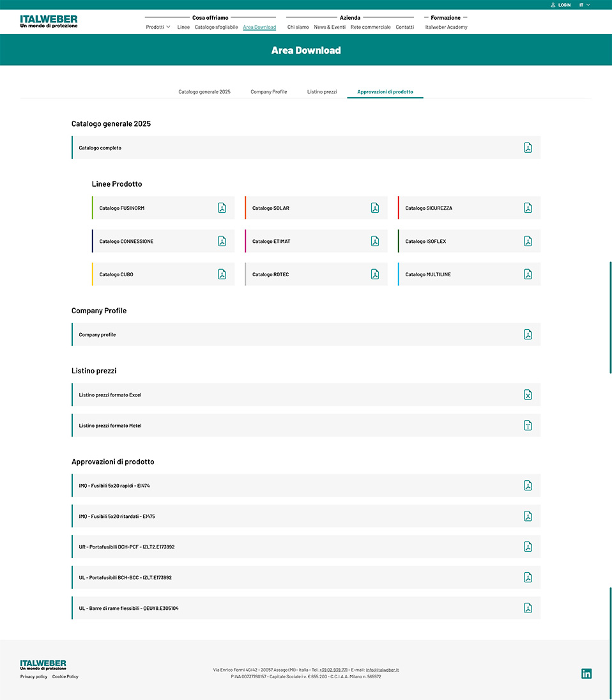Download Listino prezzi formato Metel file
The image size is (612, 700).
click(x=528, y=425)
